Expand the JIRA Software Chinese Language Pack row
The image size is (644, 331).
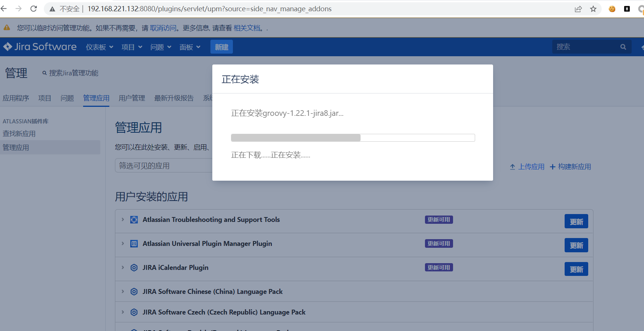[x=122, y=292]
